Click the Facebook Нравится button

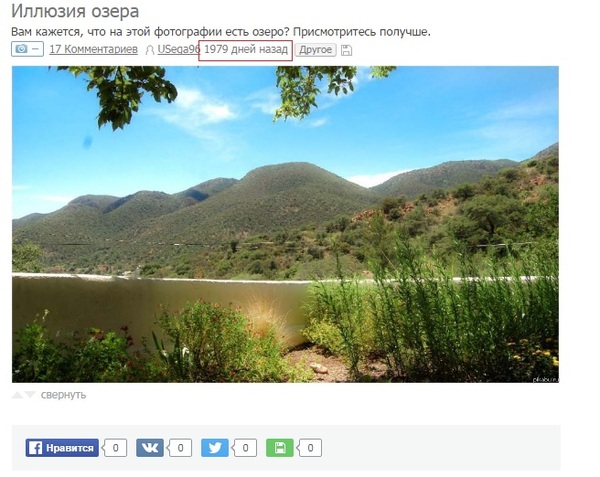pyautogui.click(x=62, y=448)
